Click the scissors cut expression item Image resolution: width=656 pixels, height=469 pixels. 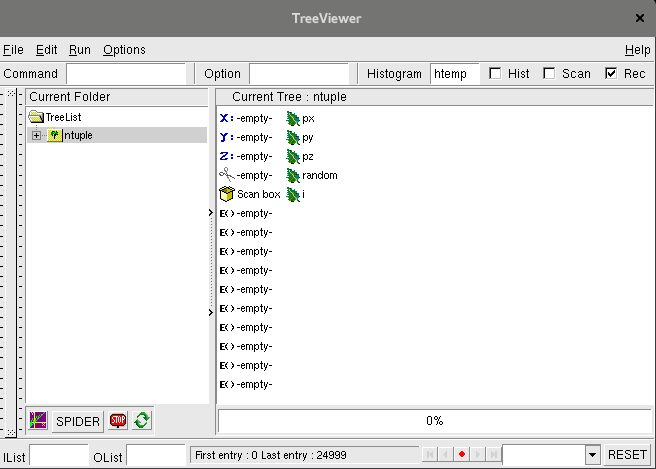(246, 175)
